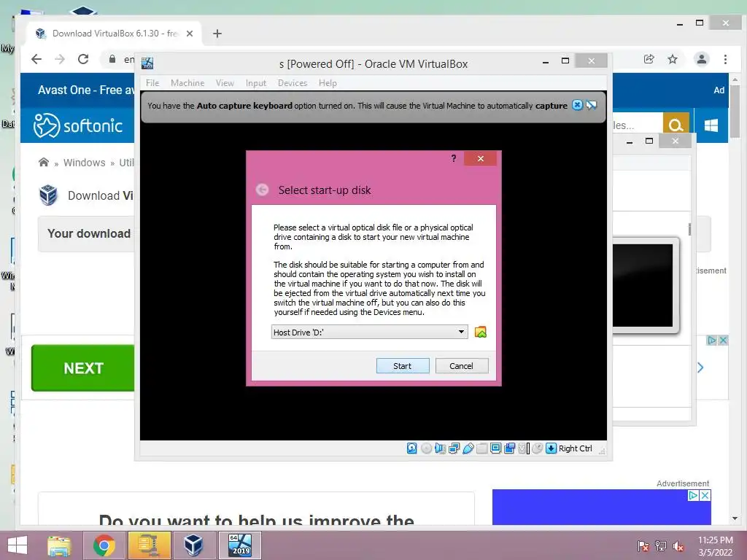This screenshot has height=560, width=747.
Task: Click the keyboard capture arrow indicator
Action: point(551,448)
